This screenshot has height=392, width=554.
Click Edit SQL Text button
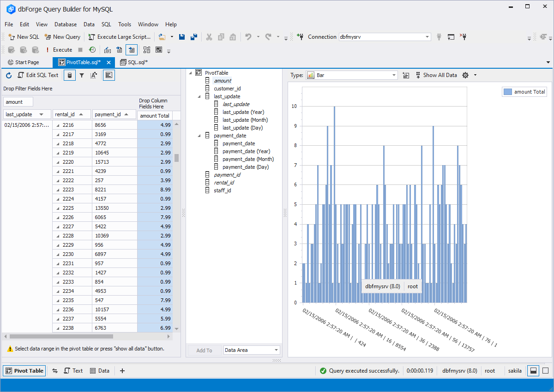click(x=38, y=75)
